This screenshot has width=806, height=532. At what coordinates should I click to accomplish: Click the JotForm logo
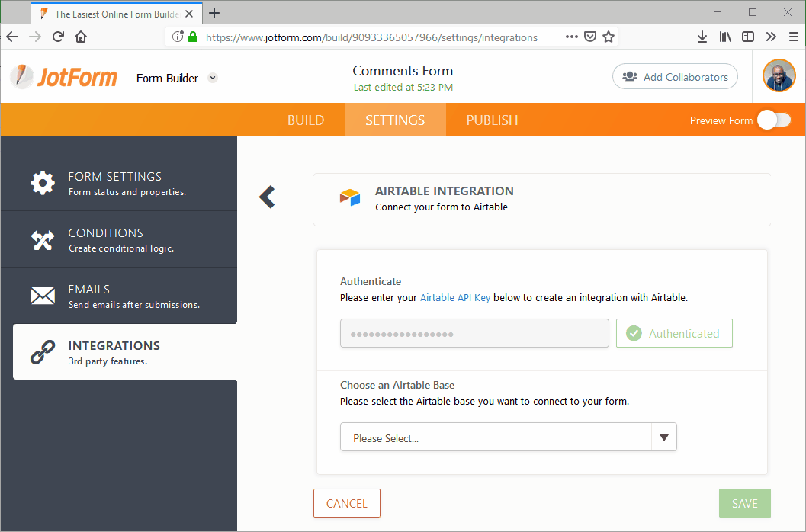pos(64,77)
